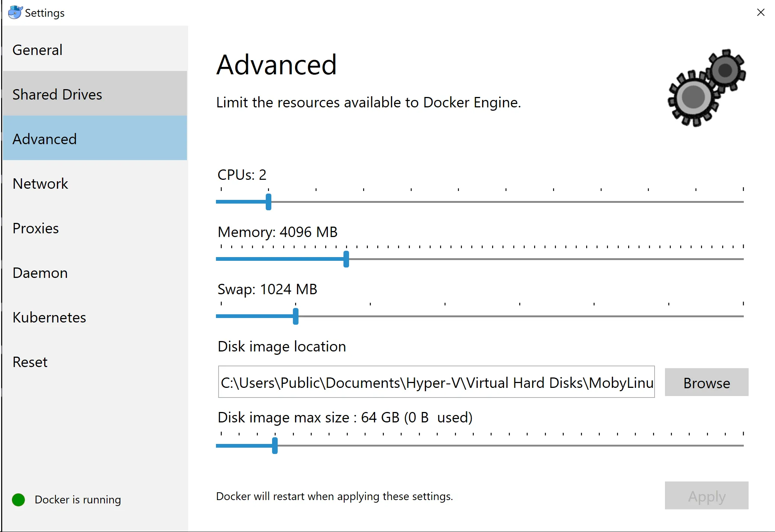
Task: Click the gears icon beside Advanced heading
Action: 707,88
